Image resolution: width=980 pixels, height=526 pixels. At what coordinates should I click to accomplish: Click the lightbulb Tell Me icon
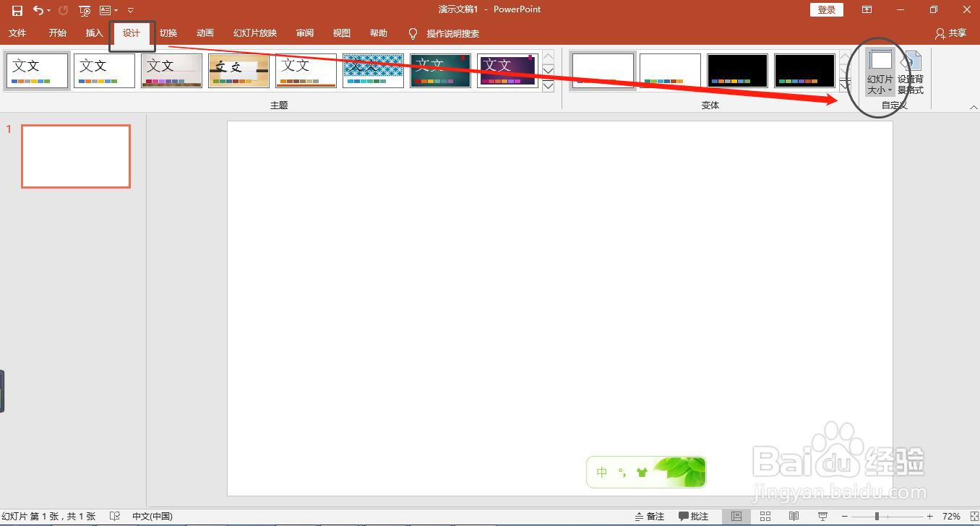(413, 33)
